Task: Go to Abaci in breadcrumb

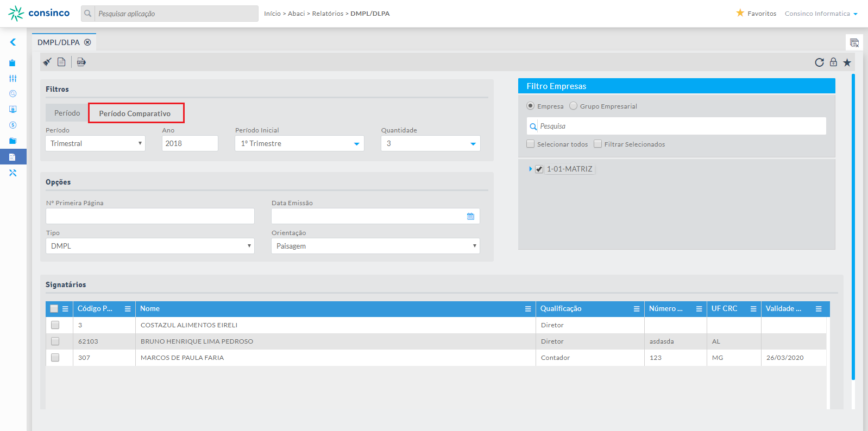Action: click(x=297, y=14)
